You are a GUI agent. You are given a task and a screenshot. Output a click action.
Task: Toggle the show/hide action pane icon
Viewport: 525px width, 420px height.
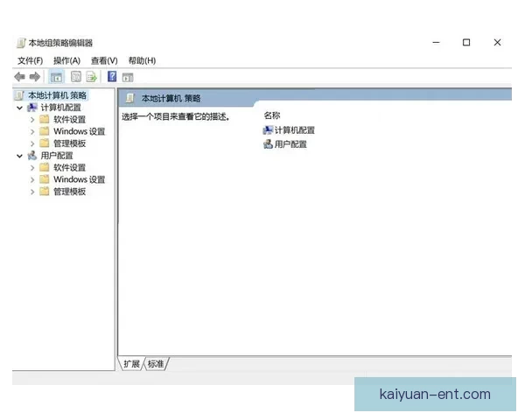point(128,77)
